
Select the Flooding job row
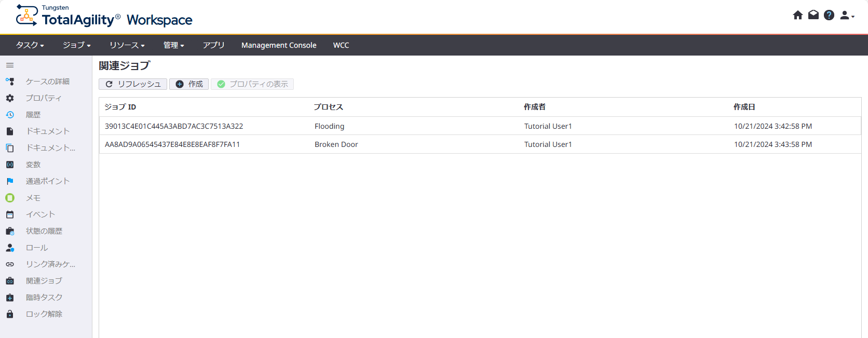tap(329, 126)
